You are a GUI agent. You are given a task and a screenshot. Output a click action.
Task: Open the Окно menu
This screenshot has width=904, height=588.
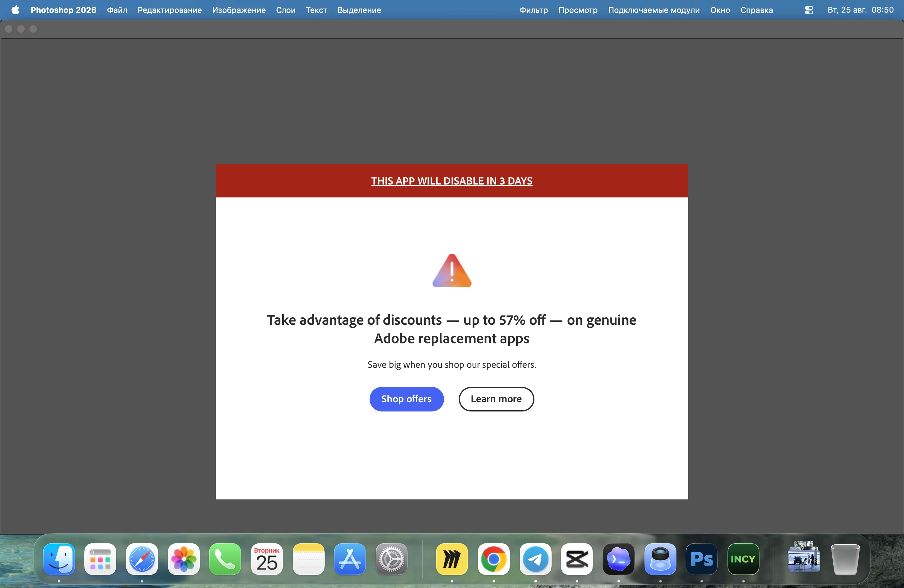tap(720, 10)
